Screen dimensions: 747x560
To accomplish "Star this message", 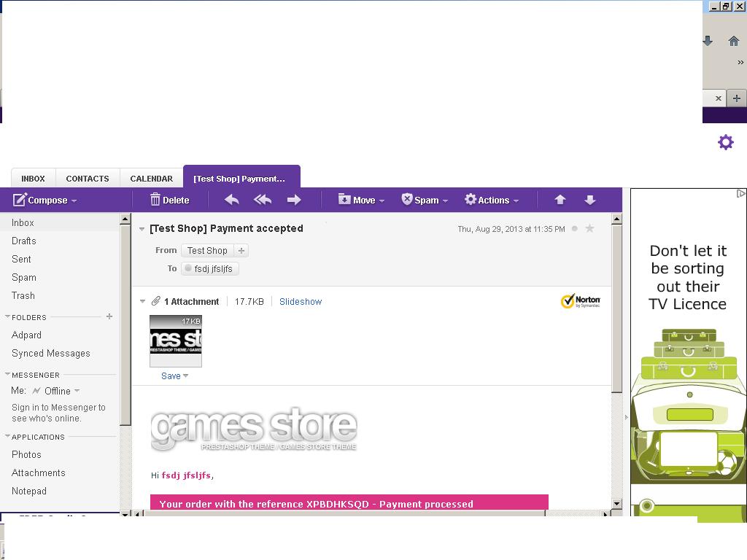I will (x=589, y=228).
